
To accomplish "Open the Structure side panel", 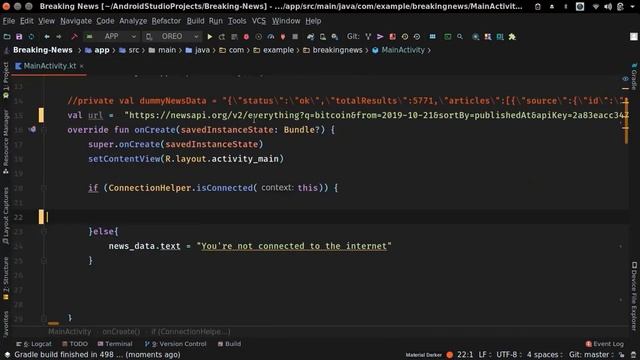I will point(5,279).
